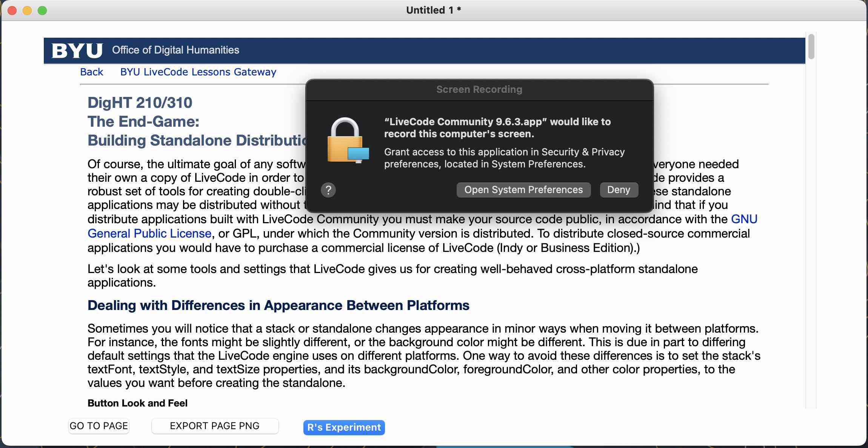Click the Untitled 1 window title

[433, 10]
